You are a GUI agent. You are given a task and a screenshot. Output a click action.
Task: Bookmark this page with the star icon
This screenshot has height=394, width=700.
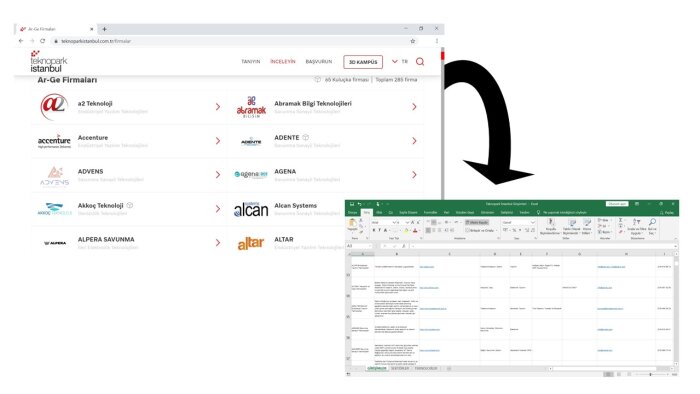(x=412, y=41)
